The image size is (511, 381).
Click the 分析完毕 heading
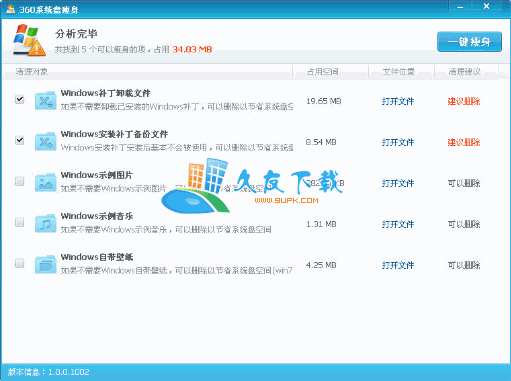pyautogui.click(x=76, y=34)
